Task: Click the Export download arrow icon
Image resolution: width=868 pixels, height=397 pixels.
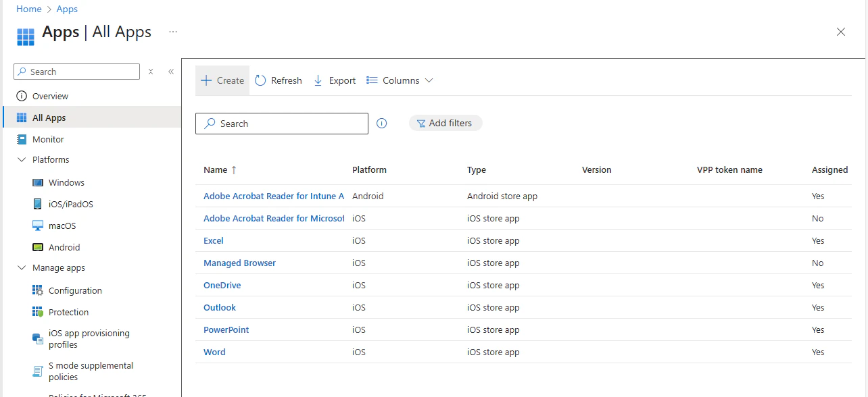Action: pos(318,80)
